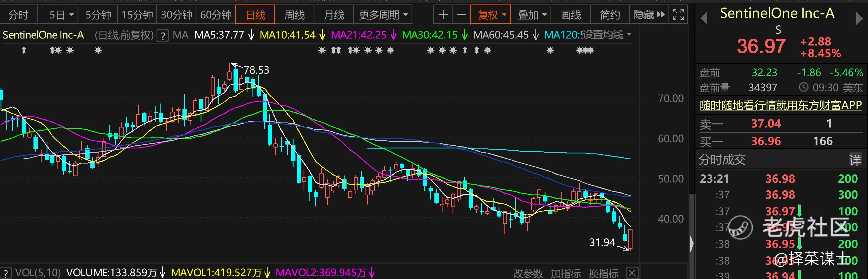Select the 日线 daily chart tab
This screenshot has width=868, height=279.
pos(255,15)
